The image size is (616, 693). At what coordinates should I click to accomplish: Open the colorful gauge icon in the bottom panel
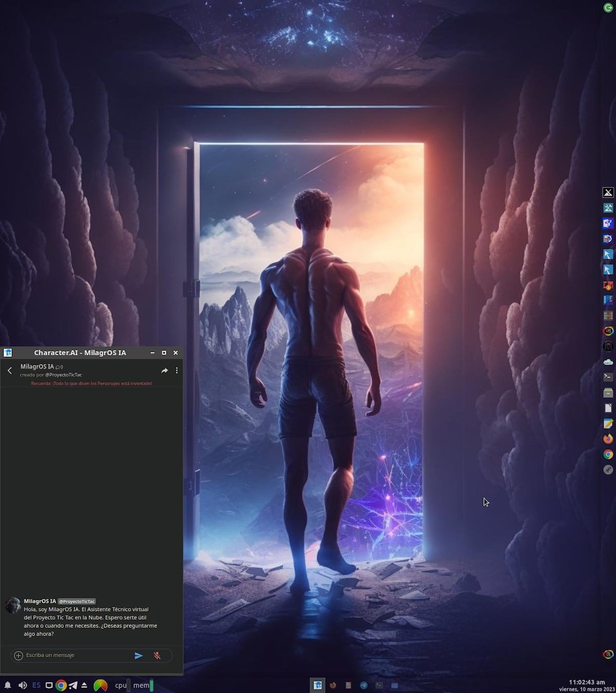tap(101, 685)
